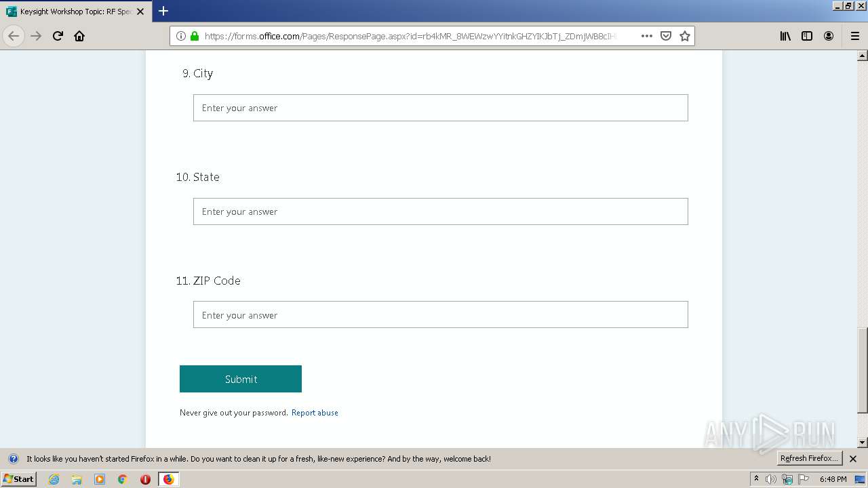This screenshot has height=488, width=868.
Task: Open Firefox account menu
Action: coord(829,36)
